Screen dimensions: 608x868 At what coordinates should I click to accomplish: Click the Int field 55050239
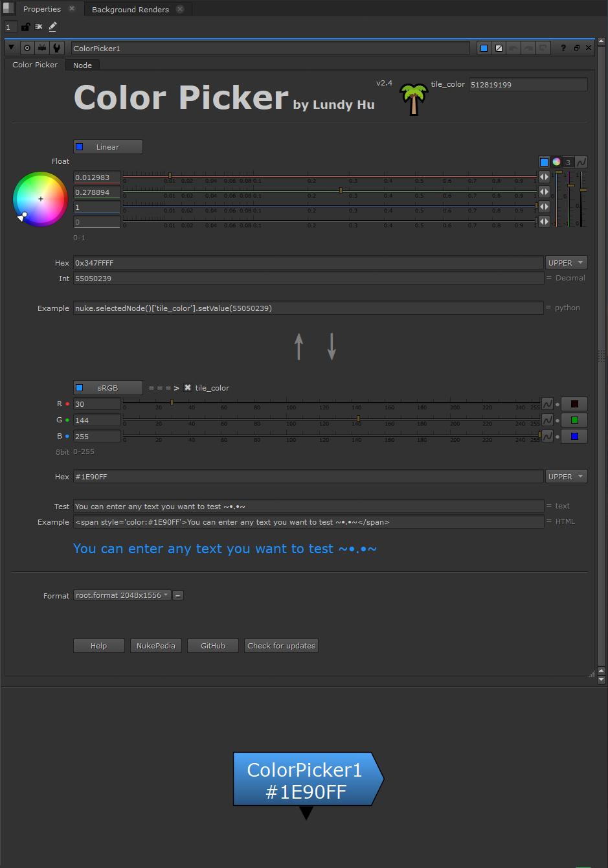(308, 279)
